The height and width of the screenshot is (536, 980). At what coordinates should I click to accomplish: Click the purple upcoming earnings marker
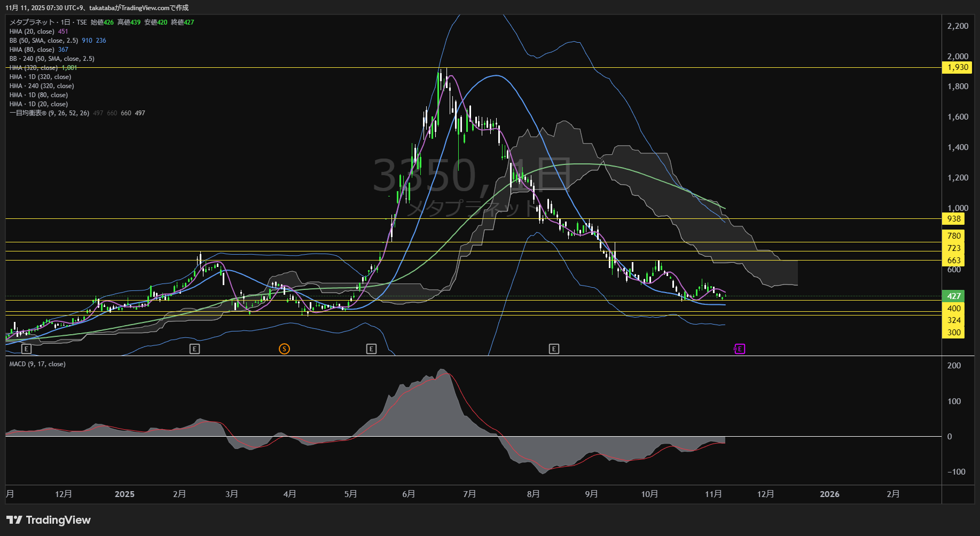pos(739,349)
